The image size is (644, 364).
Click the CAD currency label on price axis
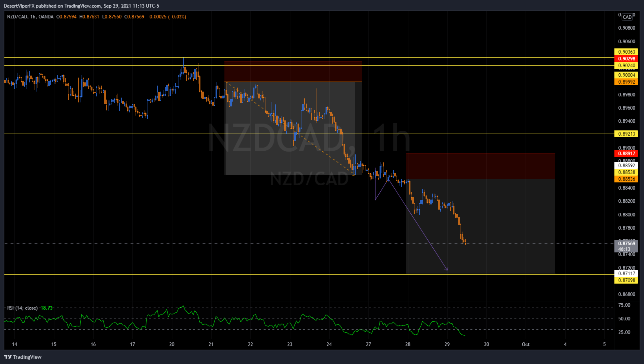point(627,17)
